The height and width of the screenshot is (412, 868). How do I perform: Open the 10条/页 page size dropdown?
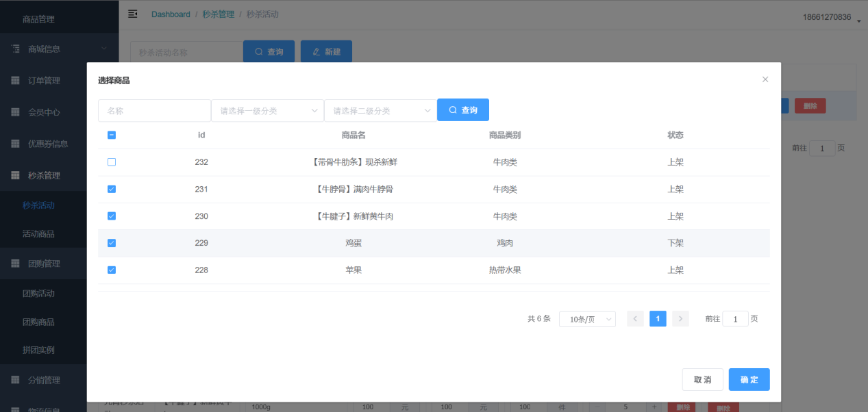pyautogui.click(x=587, y=320)
